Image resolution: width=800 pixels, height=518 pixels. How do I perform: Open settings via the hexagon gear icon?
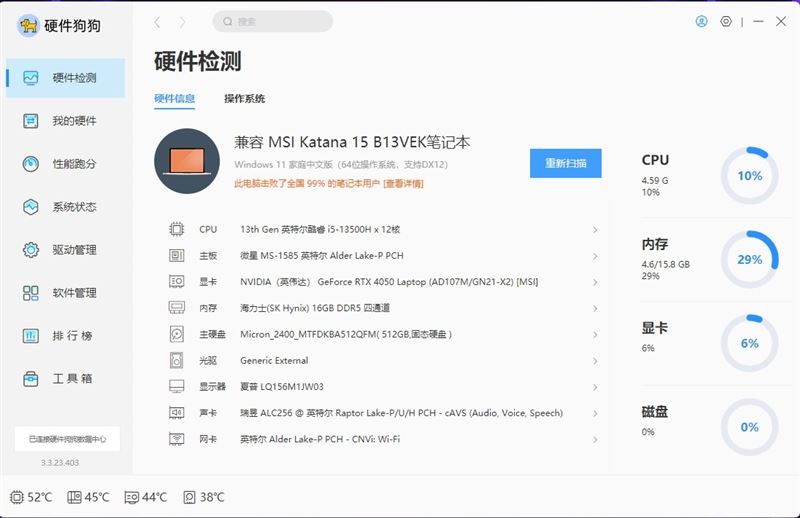[x=726, y=21]
